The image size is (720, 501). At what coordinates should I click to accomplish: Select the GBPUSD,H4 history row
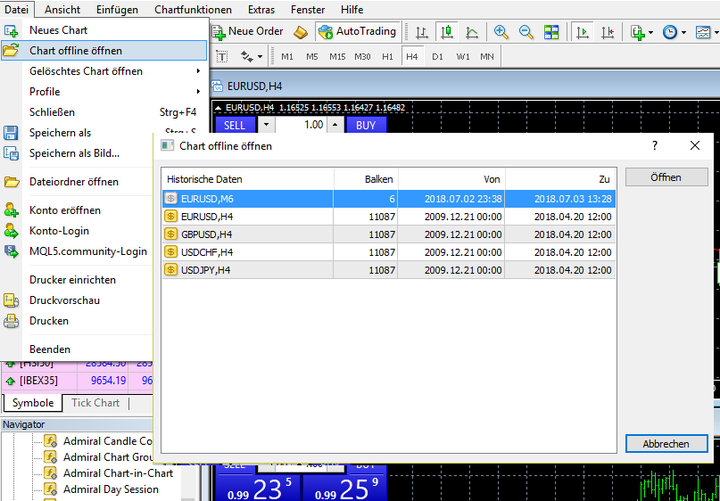pos(389,234)
